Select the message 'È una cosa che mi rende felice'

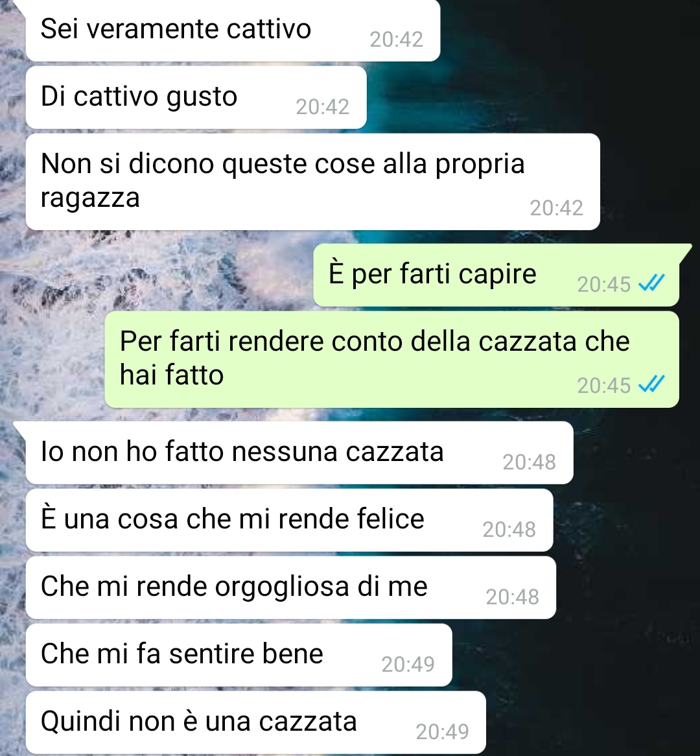[x=289, y=520]
